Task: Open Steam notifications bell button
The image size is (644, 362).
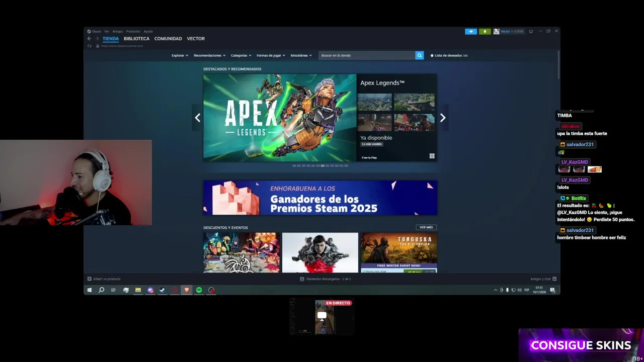Action: 485,31
